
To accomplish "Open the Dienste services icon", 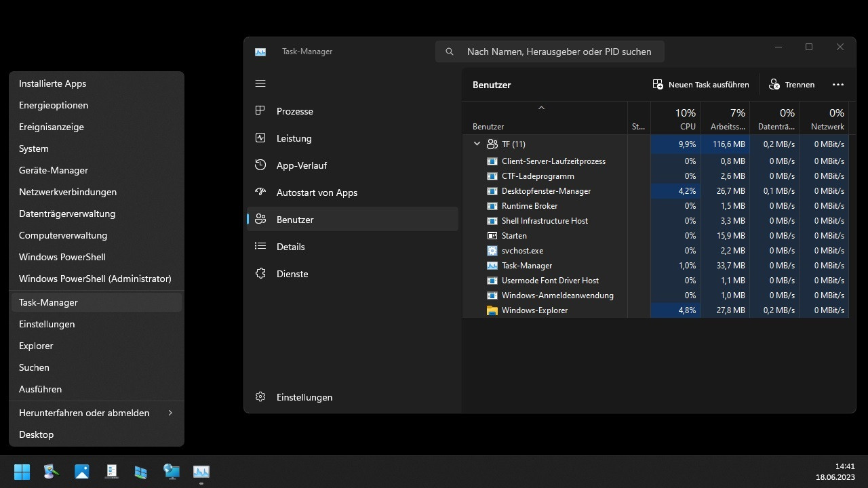I will click(x=260, y=273).
